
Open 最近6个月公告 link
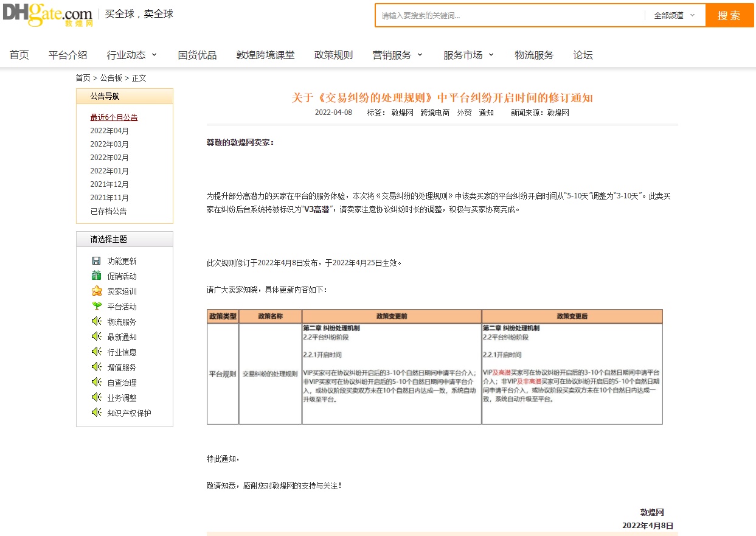[x=114, y=117]
